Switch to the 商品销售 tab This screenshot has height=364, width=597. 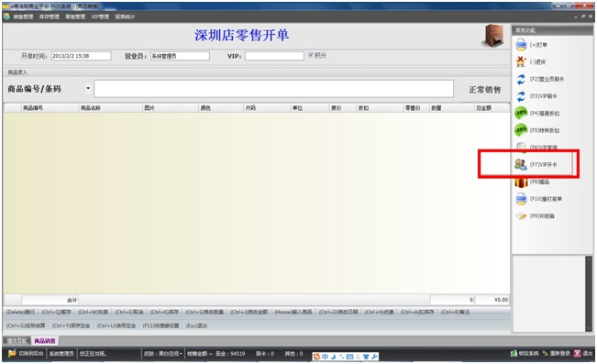pyautogui.click(x=45, y=341)
